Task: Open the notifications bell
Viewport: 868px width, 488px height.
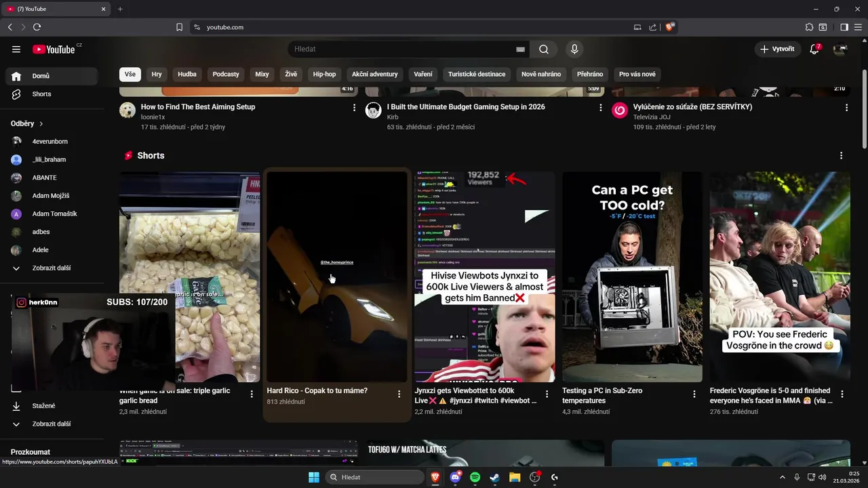Action: 815,49
